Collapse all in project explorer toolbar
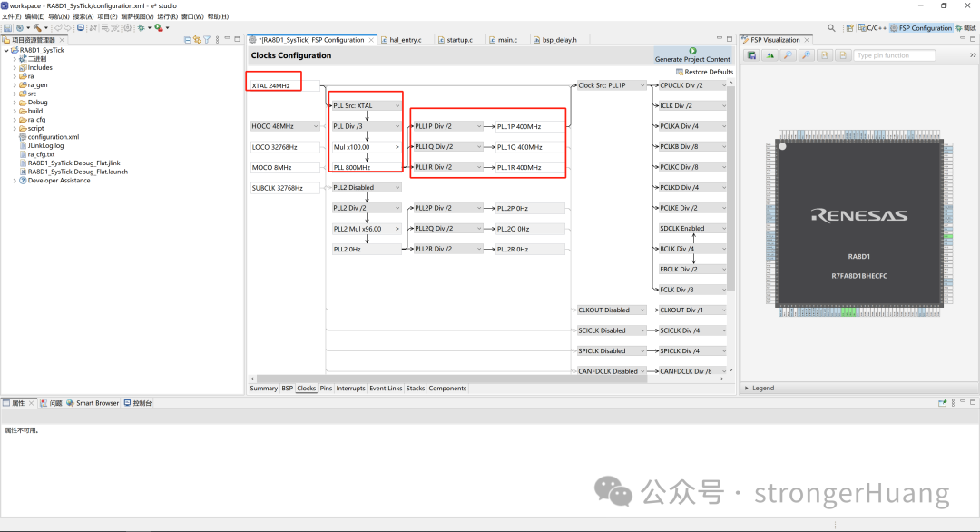 (x=188, y=40)
